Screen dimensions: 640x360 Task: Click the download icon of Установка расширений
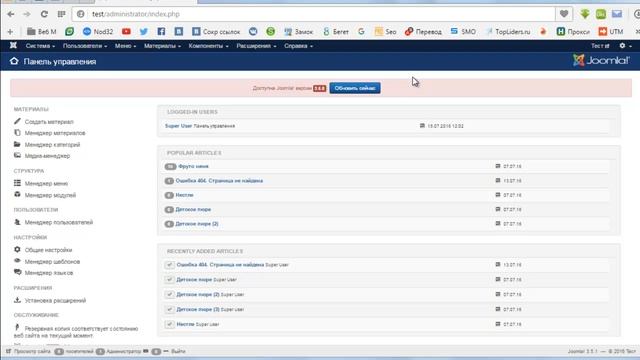(x=17, y=300)
